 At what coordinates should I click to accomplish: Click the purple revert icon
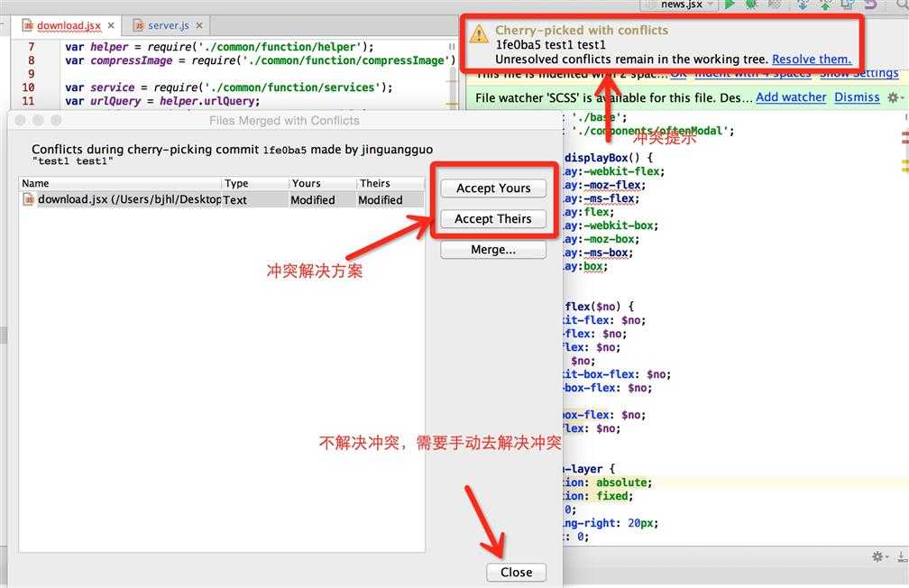point(870,5)
